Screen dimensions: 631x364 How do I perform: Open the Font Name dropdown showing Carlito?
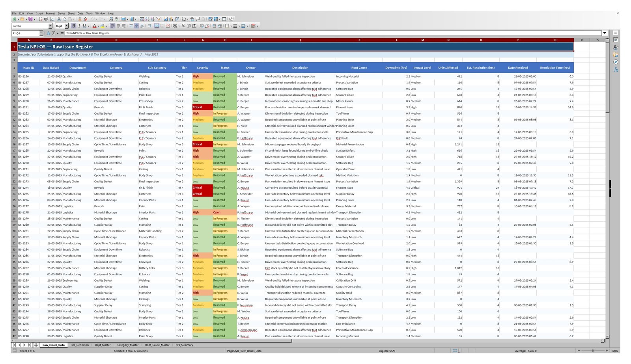(50, 26)
